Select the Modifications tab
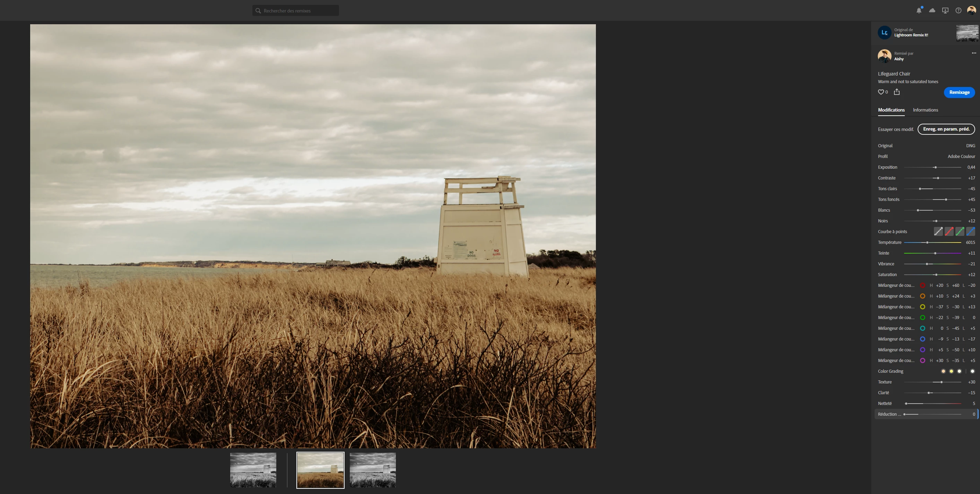The image size is (980, 494). [891, 110]
